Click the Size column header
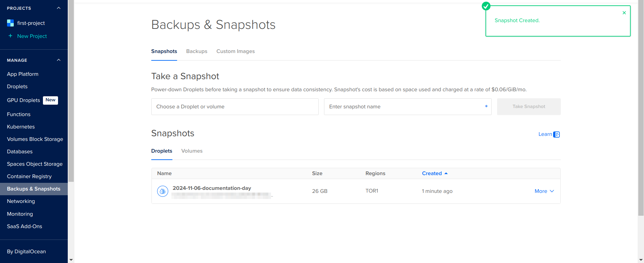The image size is (644, 263). coord(317,173)
